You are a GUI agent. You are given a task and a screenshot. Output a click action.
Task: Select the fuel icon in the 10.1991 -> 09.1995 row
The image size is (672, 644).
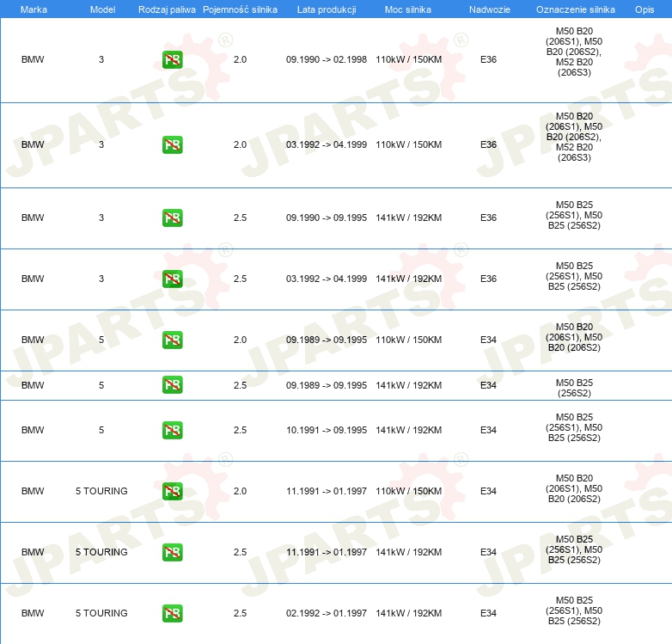click(172, 430)
